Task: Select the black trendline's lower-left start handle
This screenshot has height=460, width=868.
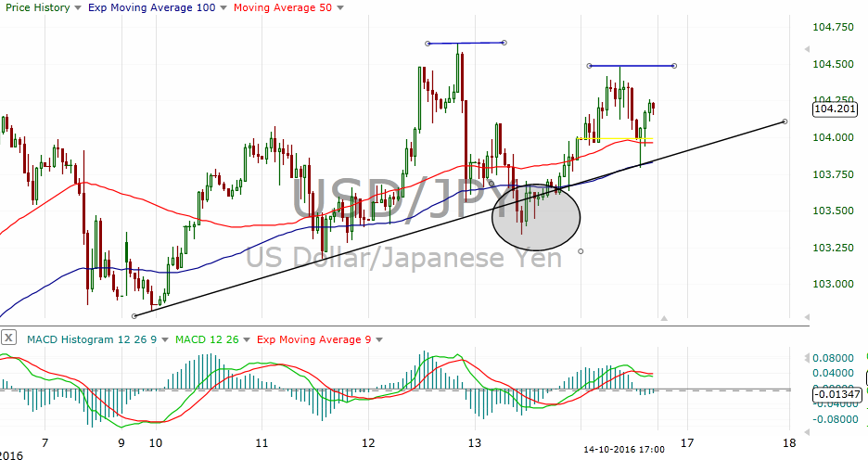Action: click(x=135, y=315)
